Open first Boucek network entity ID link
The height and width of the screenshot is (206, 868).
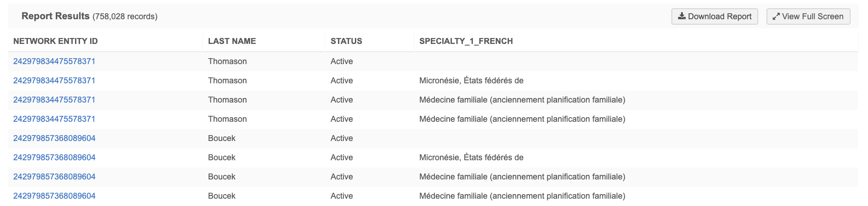pyautogui.click(x=54, y=138)
